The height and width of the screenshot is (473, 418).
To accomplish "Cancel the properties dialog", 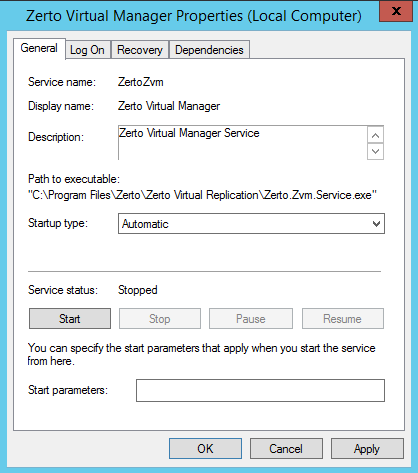I will click(286, 449).
